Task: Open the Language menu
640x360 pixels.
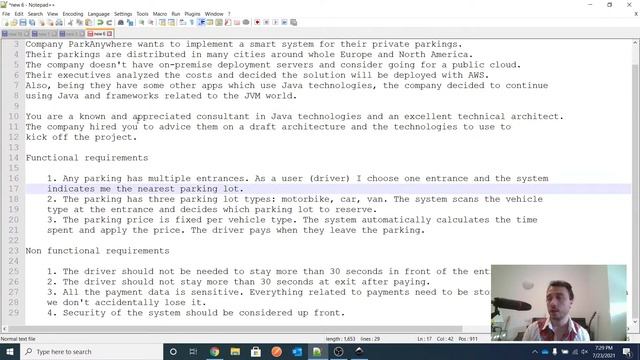Action: (x=98, y=14)
